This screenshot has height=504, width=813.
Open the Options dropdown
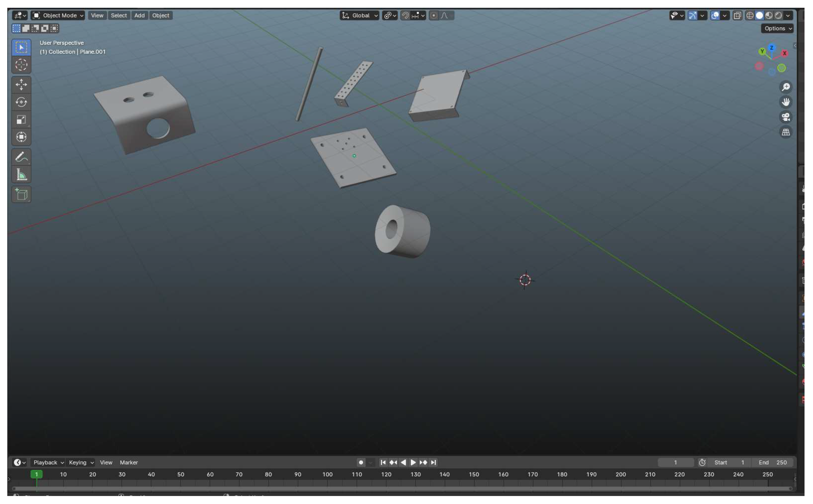[777, 28]
